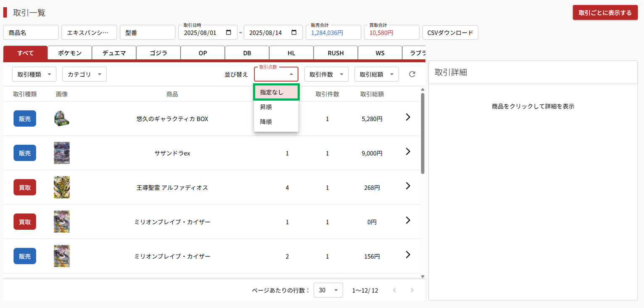Switch to the ゴジラ tab
The width and height of the screenshot is (644, 308).
tap(158, 53)
